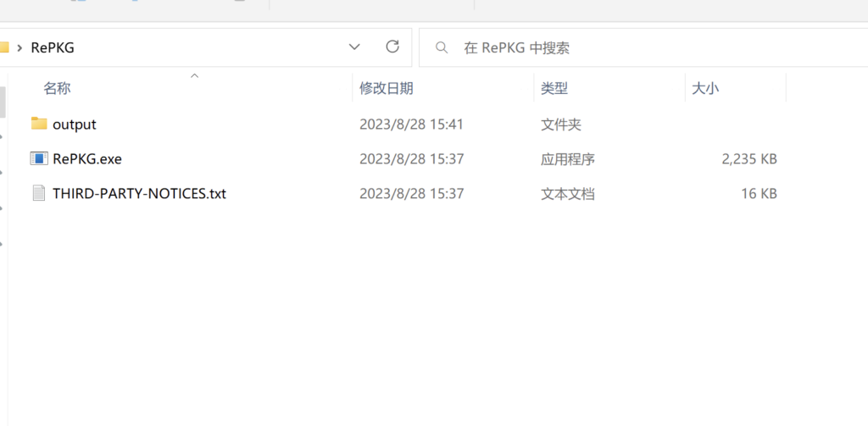Sort files by 名称 column header
Screen dimensions: 868x426
[57, 88]
